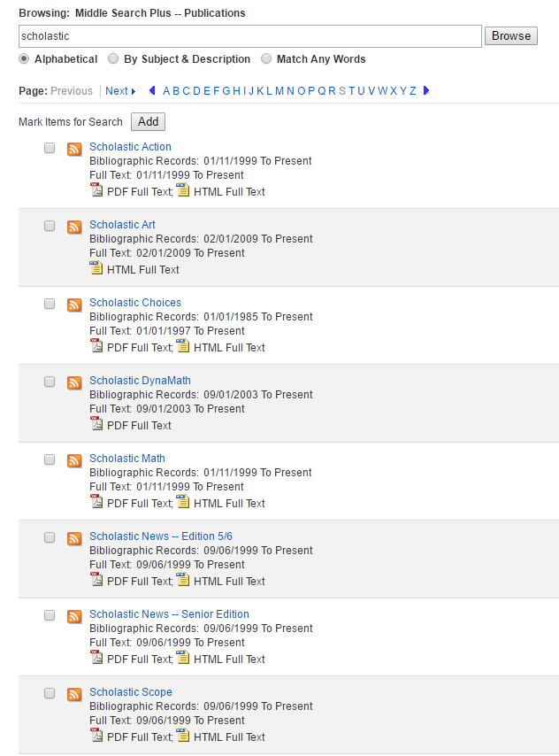
Task: Jump to letter T in alphabet navigation
Action: pyautogui.click(x=352, y=91)
